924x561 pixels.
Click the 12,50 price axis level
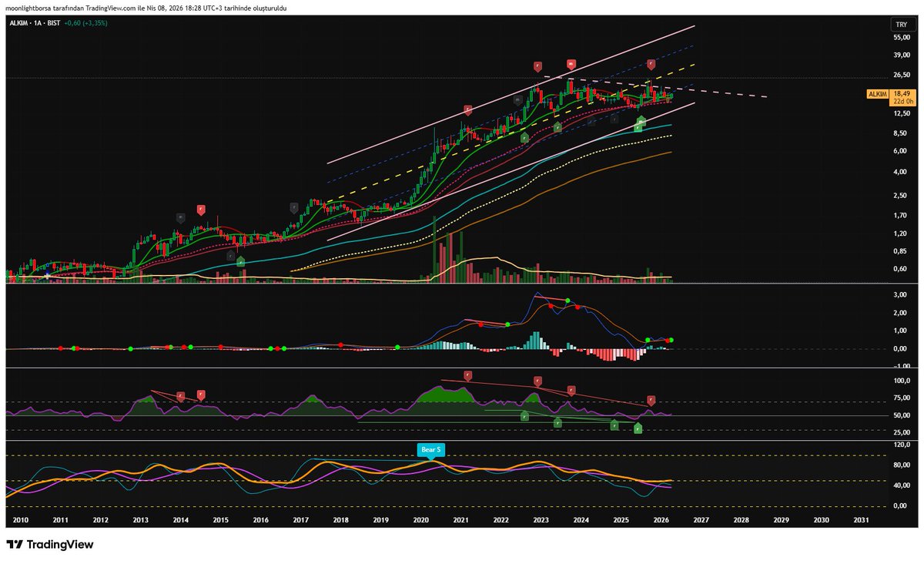point(902,113)
